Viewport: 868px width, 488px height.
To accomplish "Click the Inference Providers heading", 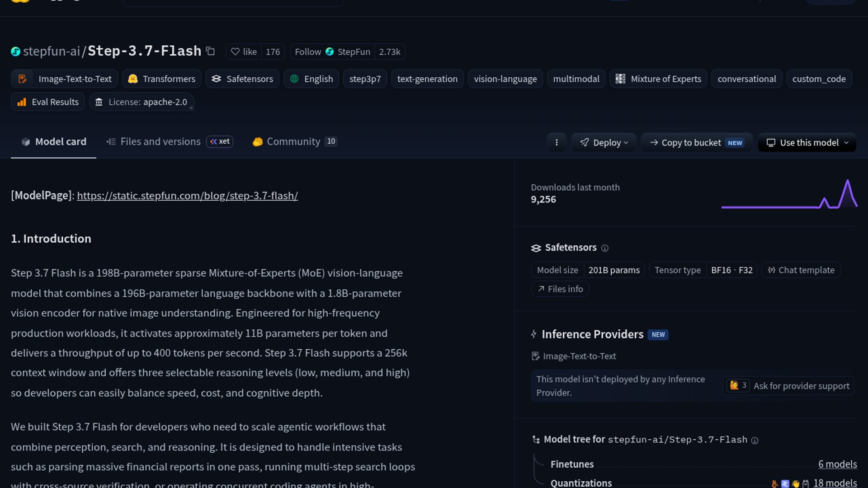I will pyautogui.click(x=592, y=334).
